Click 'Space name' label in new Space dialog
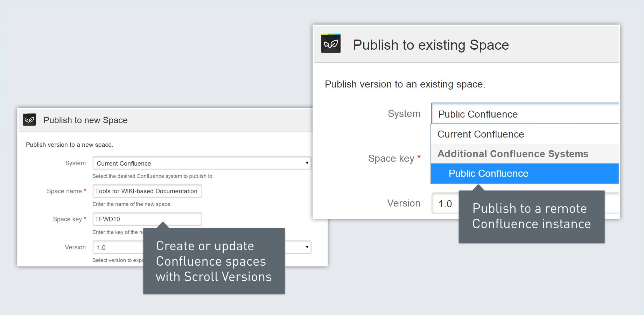 pos(64,191)
